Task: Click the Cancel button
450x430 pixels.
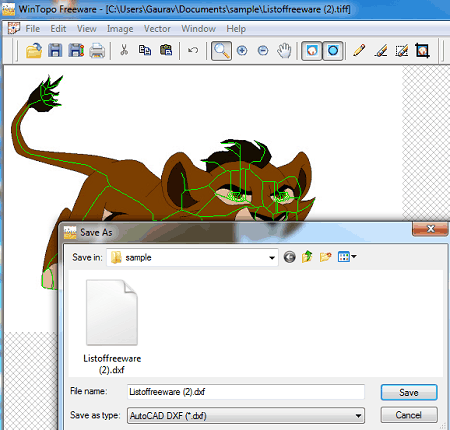Action: 409,415
